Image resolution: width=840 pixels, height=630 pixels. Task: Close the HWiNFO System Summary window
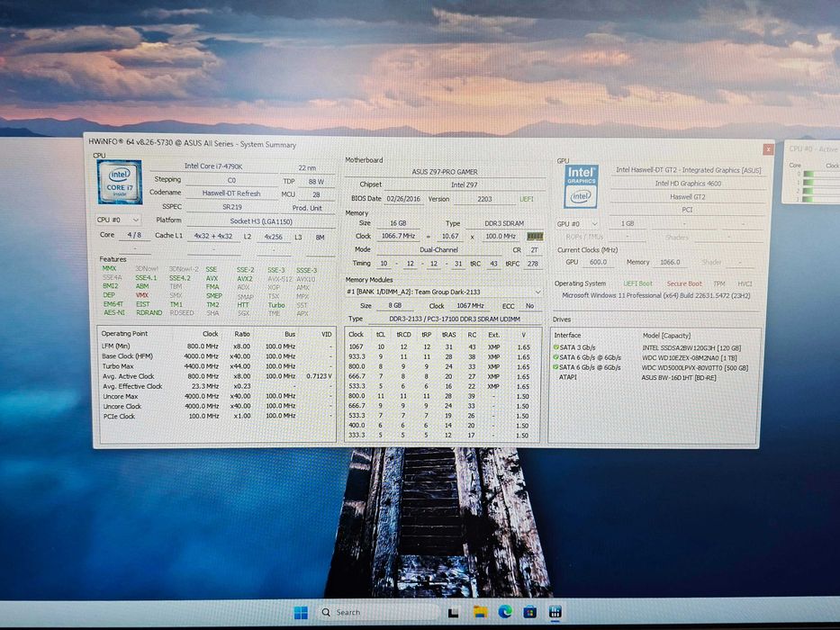tap(768, 149)
